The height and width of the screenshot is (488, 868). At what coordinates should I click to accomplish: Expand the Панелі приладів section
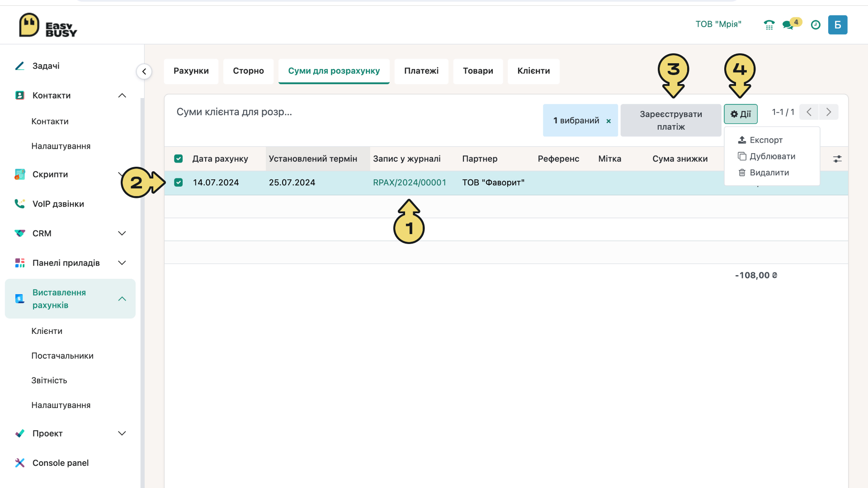click(122, 263)
